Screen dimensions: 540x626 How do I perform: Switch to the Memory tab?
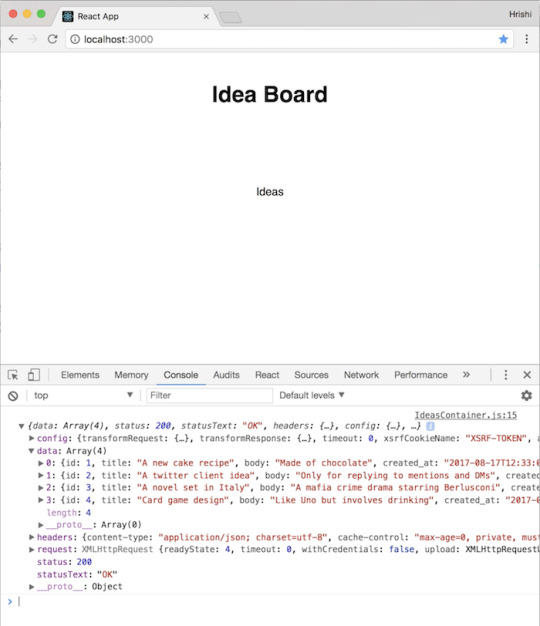tap(131, 375)
